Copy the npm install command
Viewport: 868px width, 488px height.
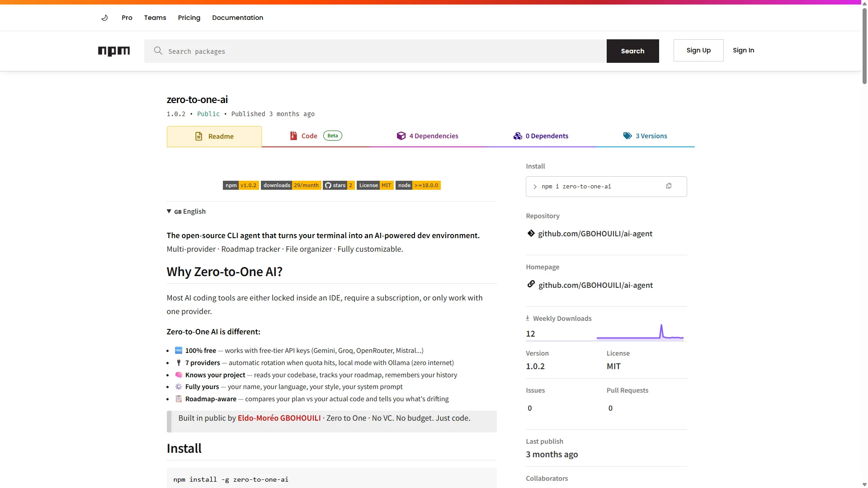(669, 186)
